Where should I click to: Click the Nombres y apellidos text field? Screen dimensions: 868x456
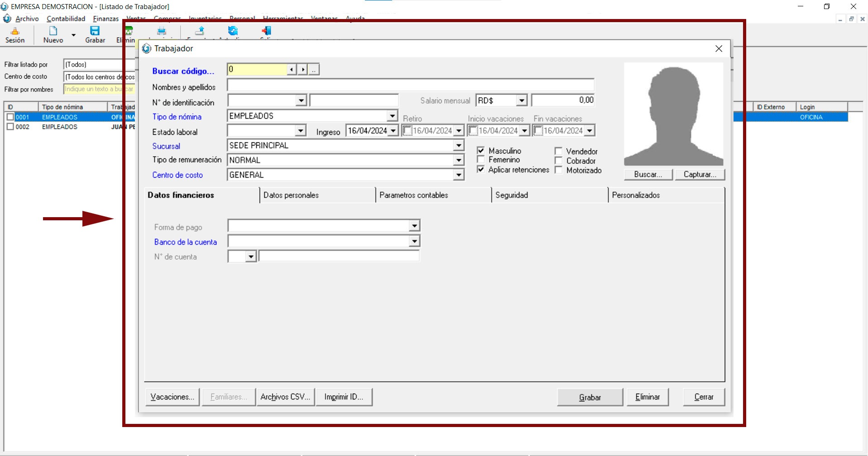click(x=410, y=85)
